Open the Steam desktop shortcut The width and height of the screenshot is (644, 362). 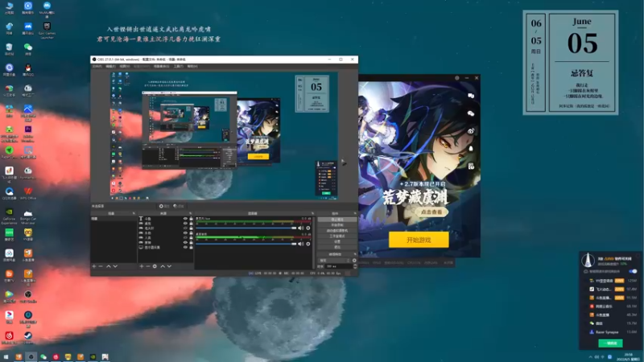coord(28,337)
